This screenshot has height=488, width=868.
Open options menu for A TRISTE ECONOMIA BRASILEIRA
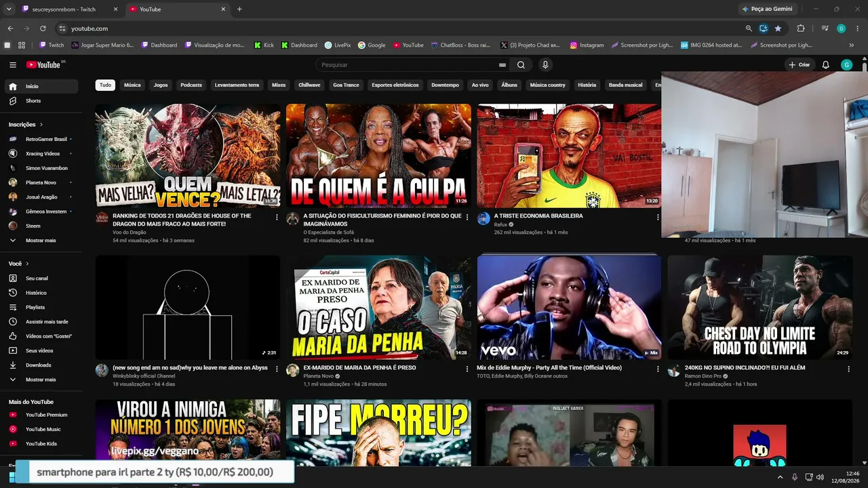click(658, 218)
